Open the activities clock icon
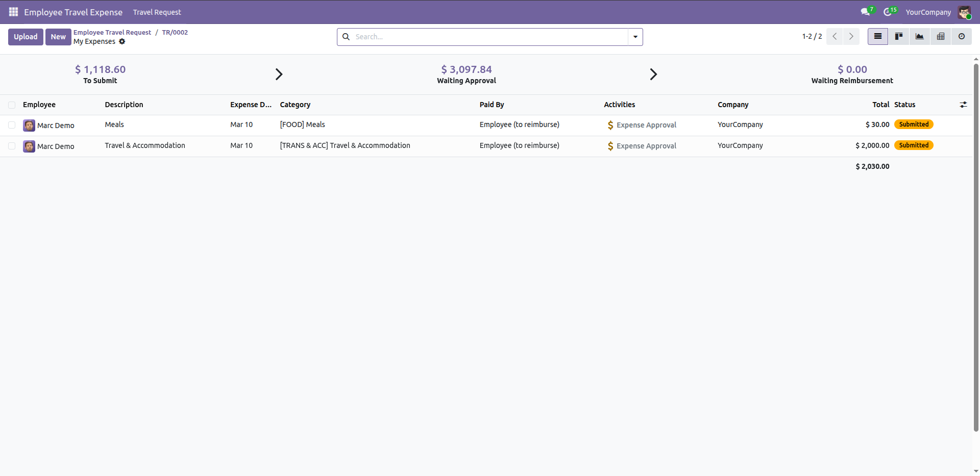The image size is (980, 476). 888,12
